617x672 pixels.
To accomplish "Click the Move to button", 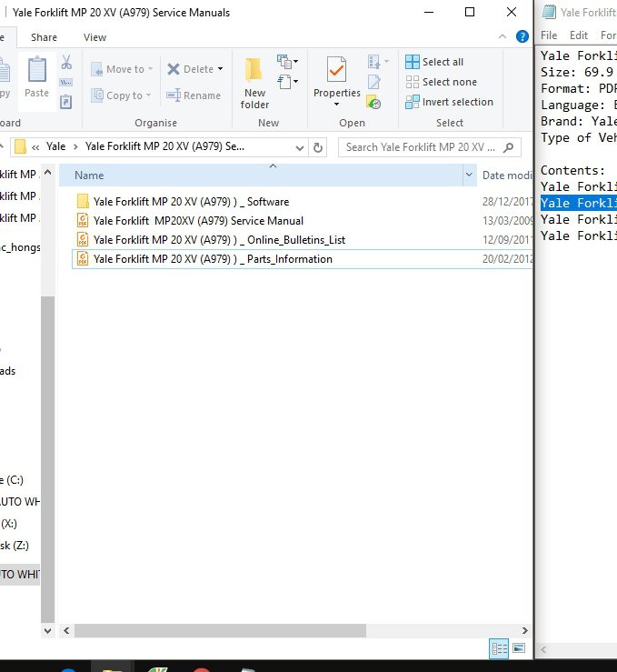I will tap(122, 69).
